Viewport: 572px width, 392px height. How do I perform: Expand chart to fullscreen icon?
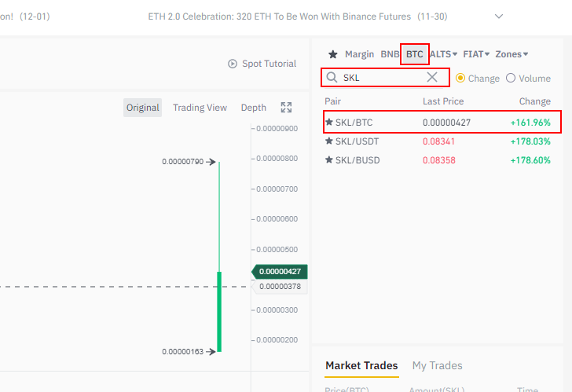pos(286,108)
